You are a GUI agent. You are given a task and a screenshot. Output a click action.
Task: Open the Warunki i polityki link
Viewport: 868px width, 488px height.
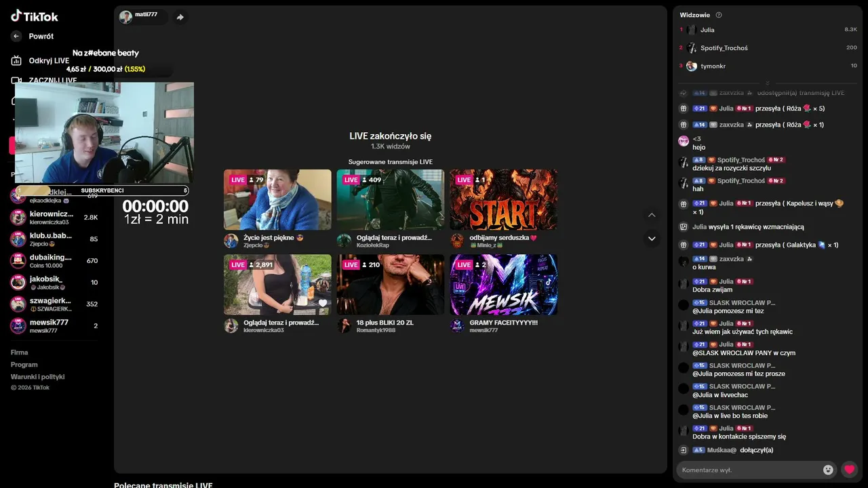pos(38,377)
